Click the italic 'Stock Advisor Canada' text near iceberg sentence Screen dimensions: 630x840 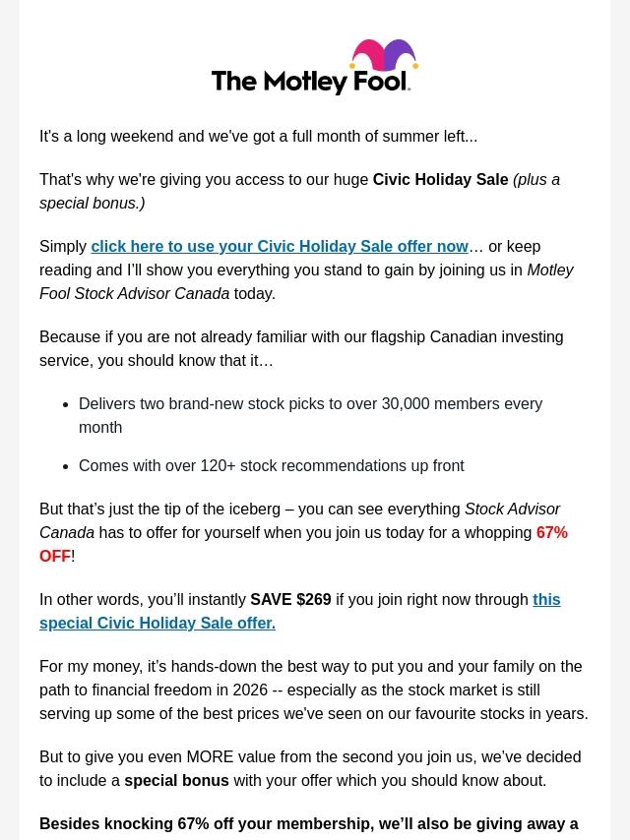(x=299, y=520)
